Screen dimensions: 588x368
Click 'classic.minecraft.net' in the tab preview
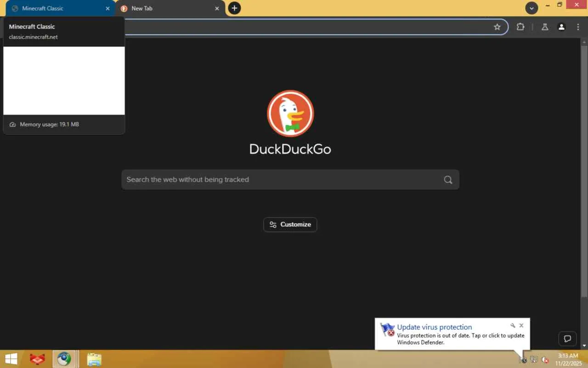[x=34, y=37]
